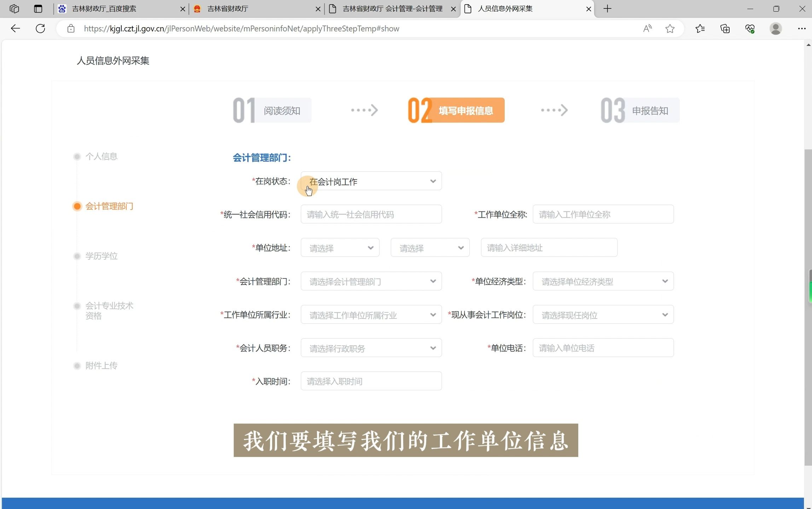Jump to 会计专业技术资格 section in sidebar
Screen dimensions: 812x509
[109, 311]
